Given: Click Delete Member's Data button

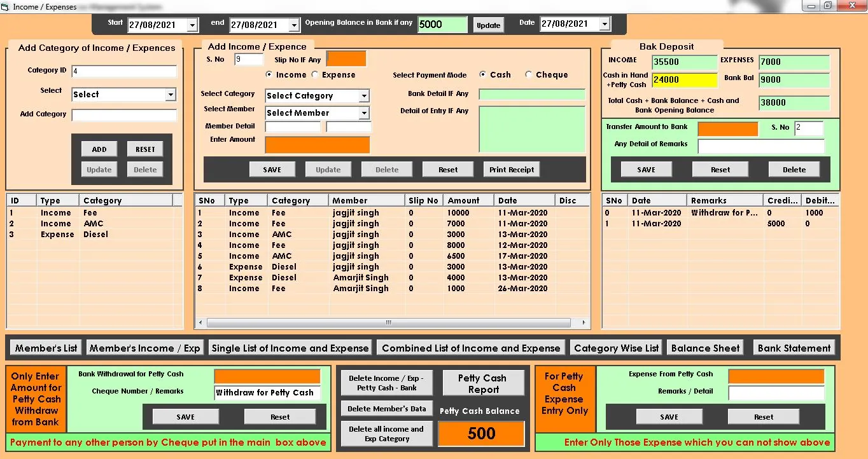Looking at the screenshot, I should click(x=387, y=408).
